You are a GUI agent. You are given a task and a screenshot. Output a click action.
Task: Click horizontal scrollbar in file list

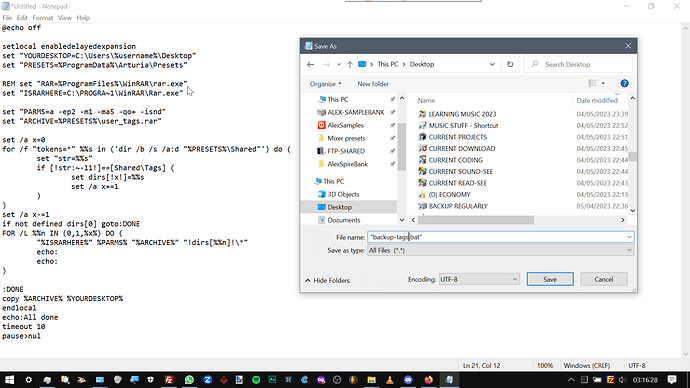pyautogui.click(x=476, y=220)
